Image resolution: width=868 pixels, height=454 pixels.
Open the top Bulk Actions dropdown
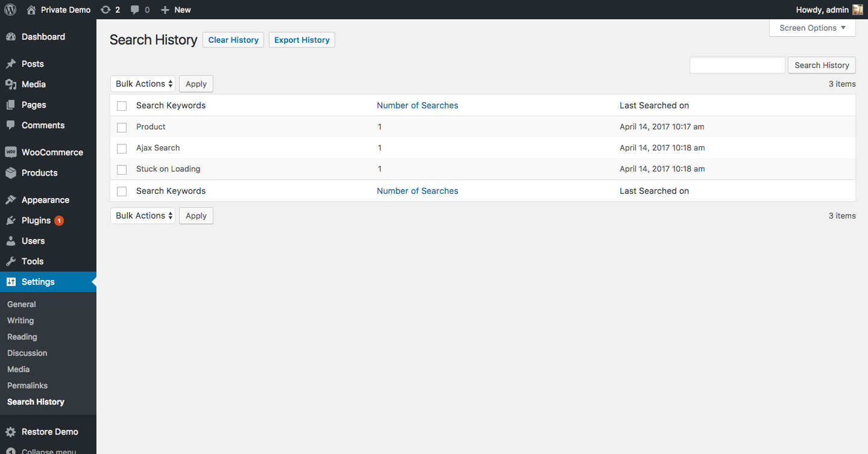click(143, 84)
